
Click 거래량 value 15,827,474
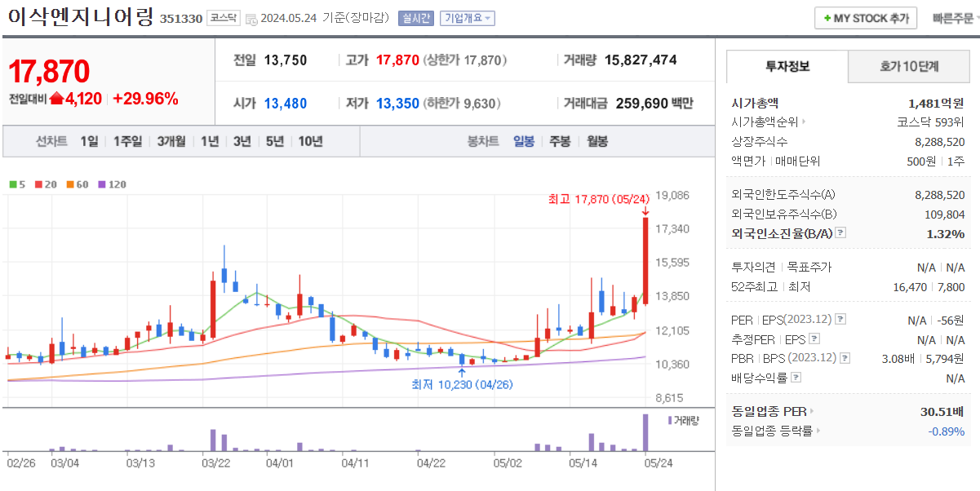641,60
